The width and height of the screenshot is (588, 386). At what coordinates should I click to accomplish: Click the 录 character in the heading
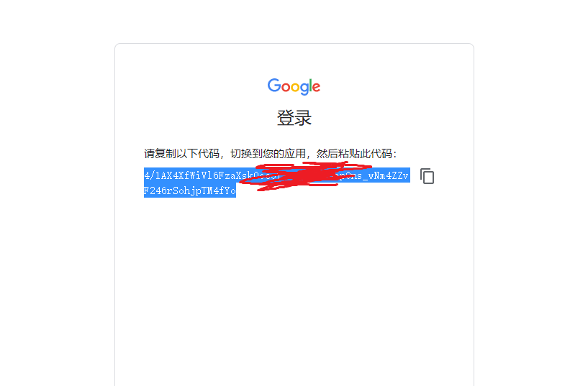point(303,118)
